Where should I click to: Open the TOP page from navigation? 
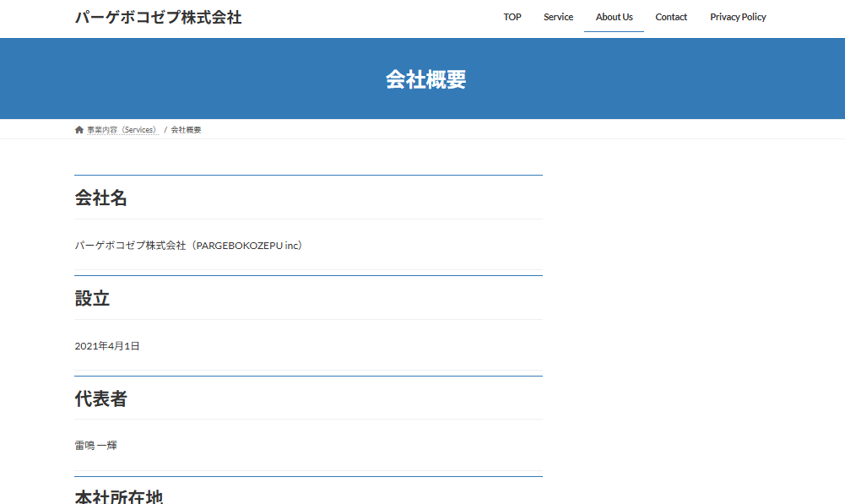512,17
